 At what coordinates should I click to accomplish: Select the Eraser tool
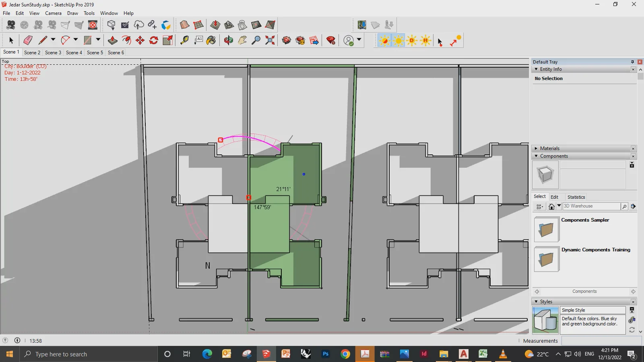[x=28, y=40]
